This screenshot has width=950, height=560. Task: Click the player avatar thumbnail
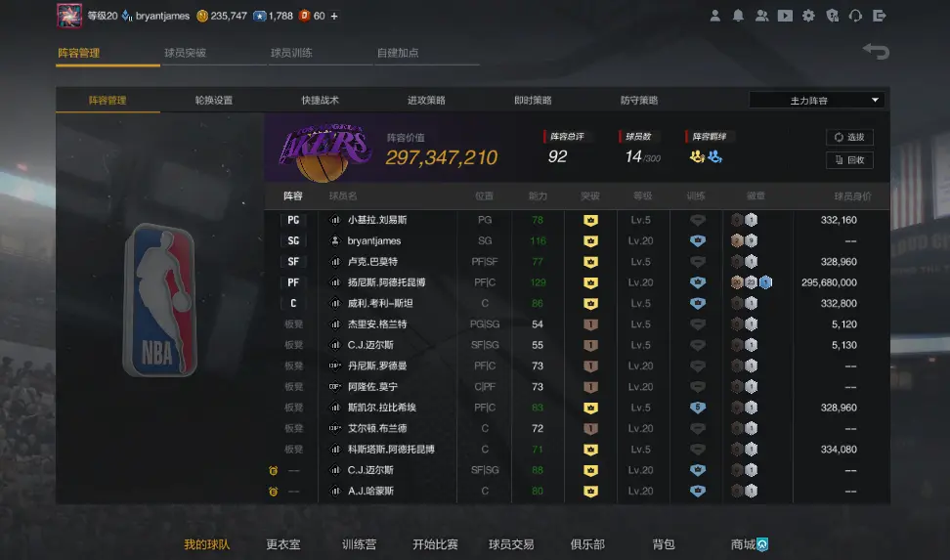click(69, 16)
